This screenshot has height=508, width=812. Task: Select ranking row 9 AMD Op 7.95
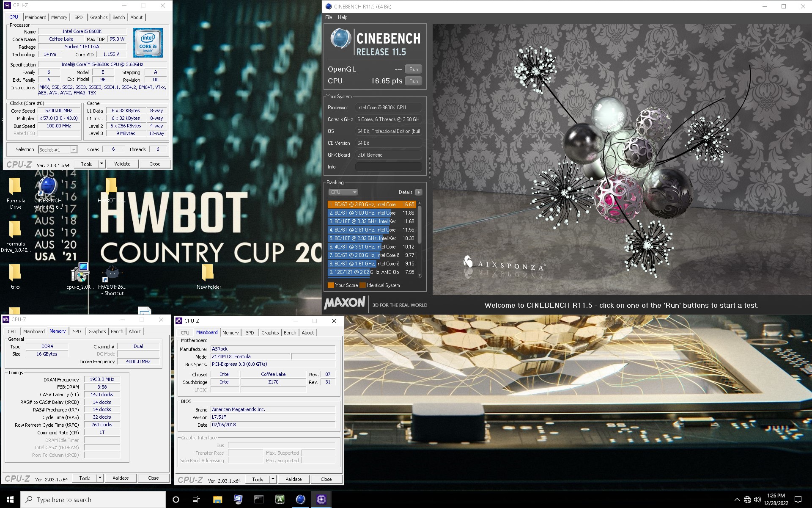[x=372, y=272]
